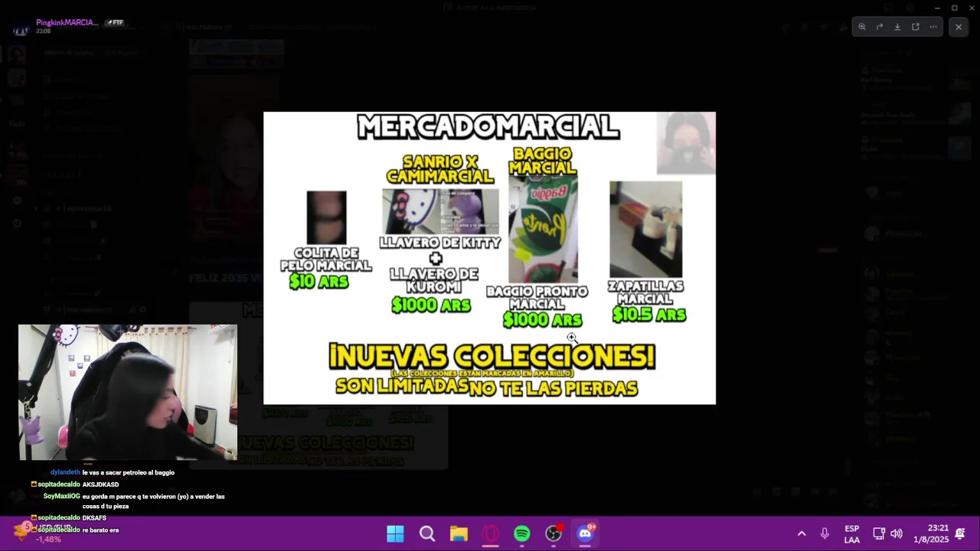Open the PingkinkMARCIA user name at top left
Screen dimensions: 980x551
click(67, 22)
